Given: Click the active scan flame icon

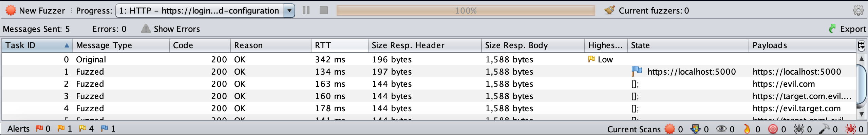Looking at the screenshot, I should (x=747, y=129).
